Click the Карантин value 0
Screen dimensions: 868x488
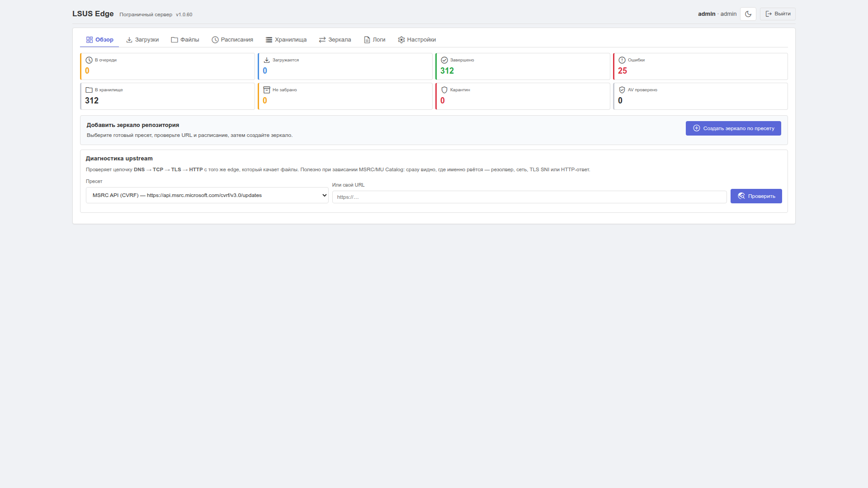pos(443,101)
